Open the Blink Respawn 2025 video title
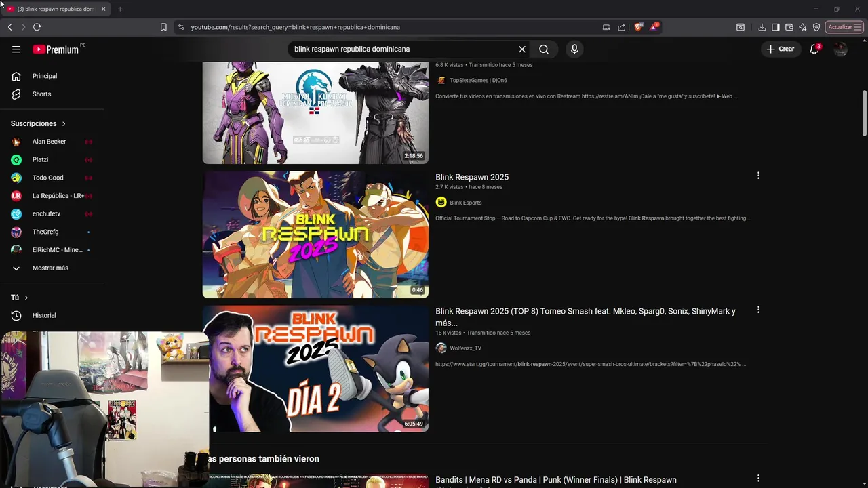 click(472, 177)
